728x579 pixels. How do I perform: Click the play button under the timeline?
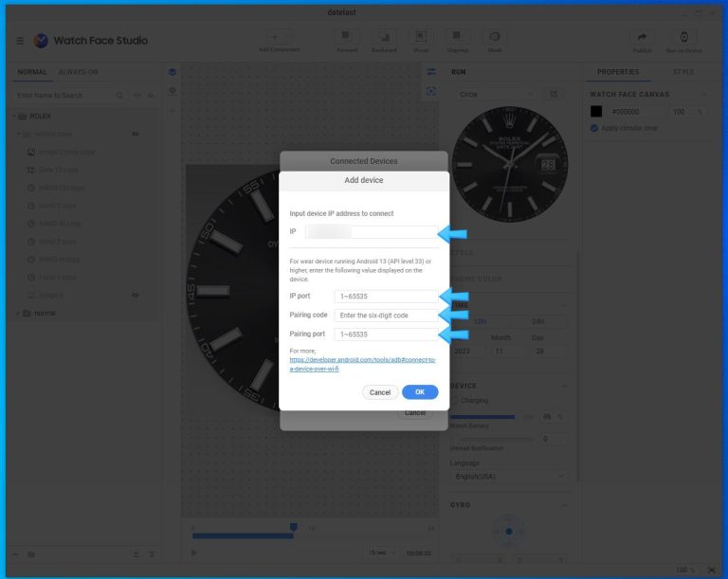point(194,552)
